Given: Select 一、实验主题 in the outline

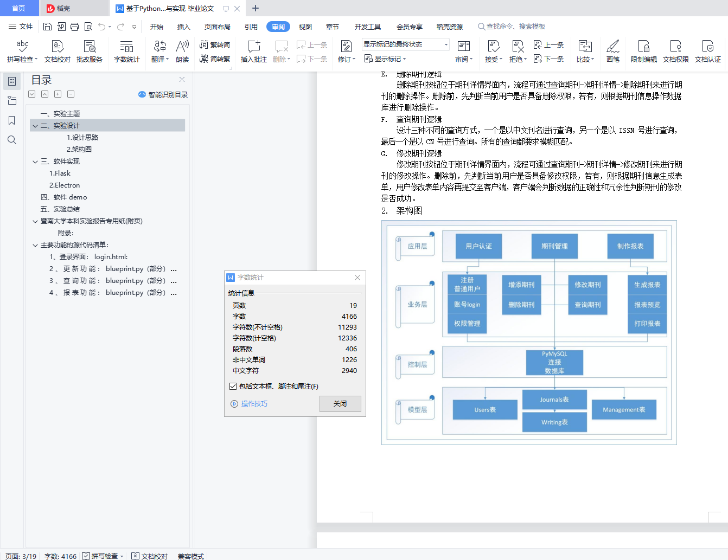Looking at the screenshot, I should click(x=60, y=114).
